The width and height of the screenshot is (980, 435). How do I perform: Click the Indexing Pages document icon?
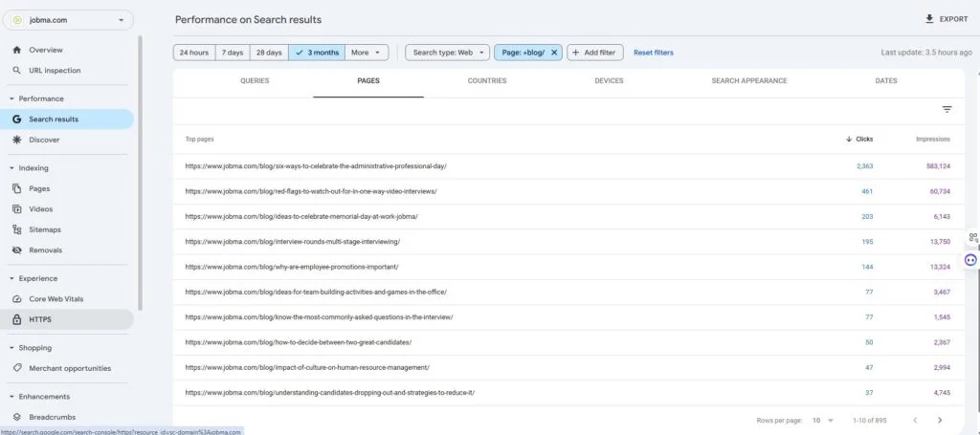pyautogui.click(x=17, y=188)
